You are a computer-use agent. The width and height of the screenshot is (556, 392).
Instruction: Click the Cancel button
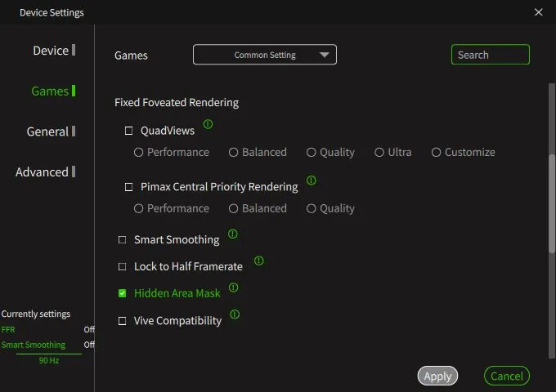click(506, 376)
